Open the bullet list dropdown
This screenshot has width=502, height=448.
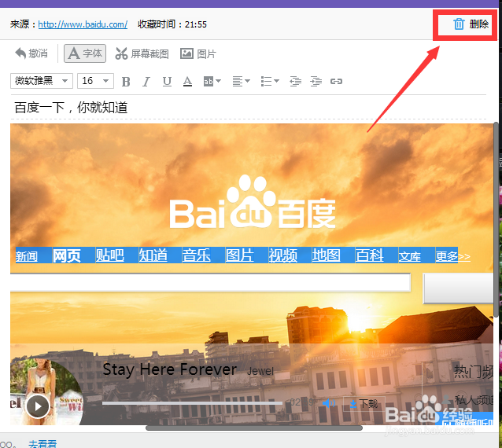[270, 81]
